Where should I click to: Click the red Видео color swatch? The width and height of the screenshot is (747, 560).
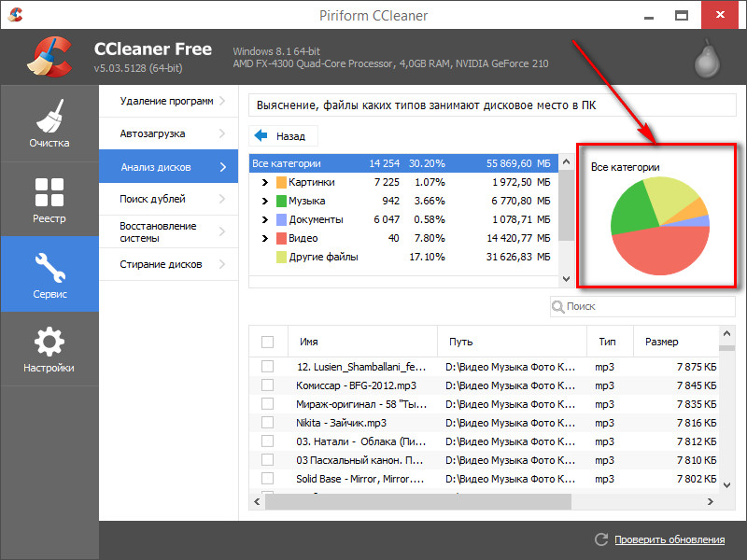pyautogui.click(x=281, y=238)
